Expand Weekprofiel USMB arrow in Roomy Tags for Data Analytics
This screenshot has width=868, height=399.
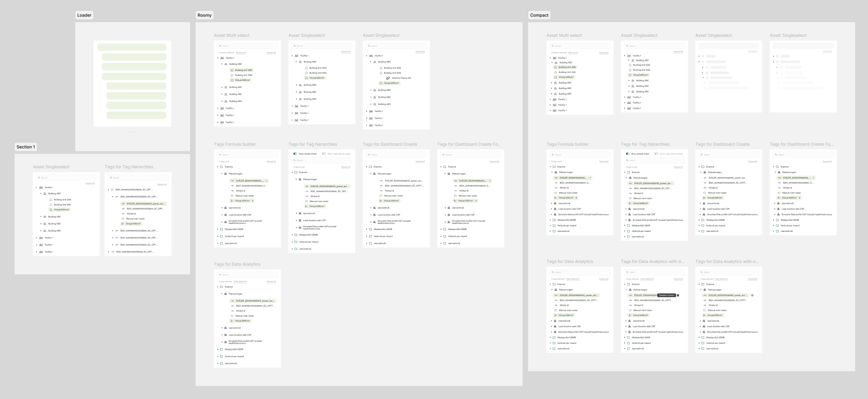217,350
